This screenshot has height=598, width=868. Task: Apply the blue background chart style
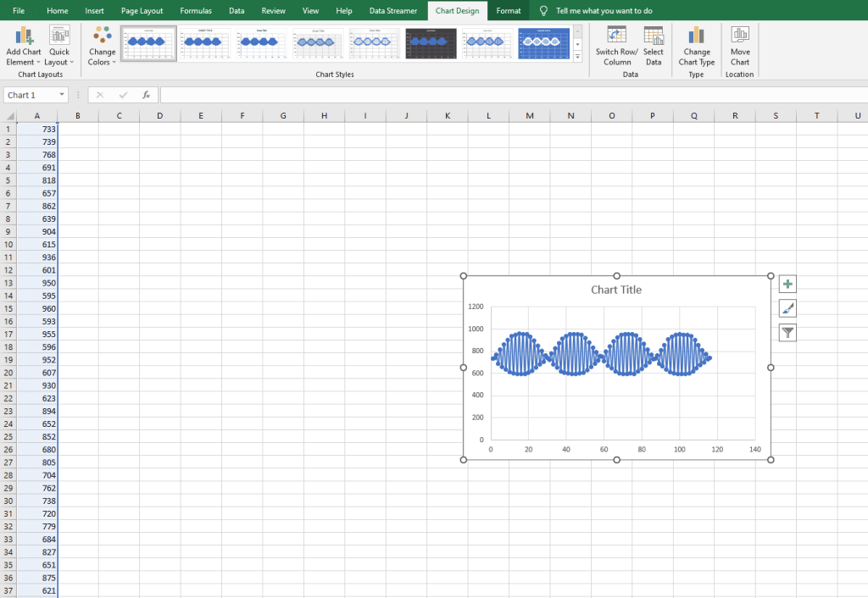(x=543, y=43)
